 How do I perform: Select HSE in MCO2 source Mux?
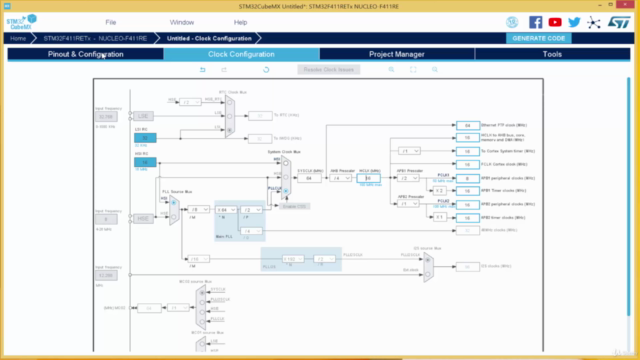click(202, 312)
